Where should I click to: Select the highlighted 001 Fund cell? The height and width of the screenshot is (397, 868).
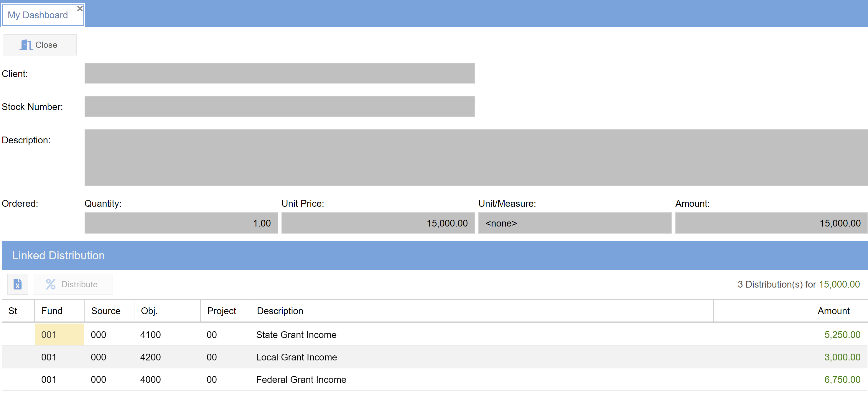coord(59,334)
